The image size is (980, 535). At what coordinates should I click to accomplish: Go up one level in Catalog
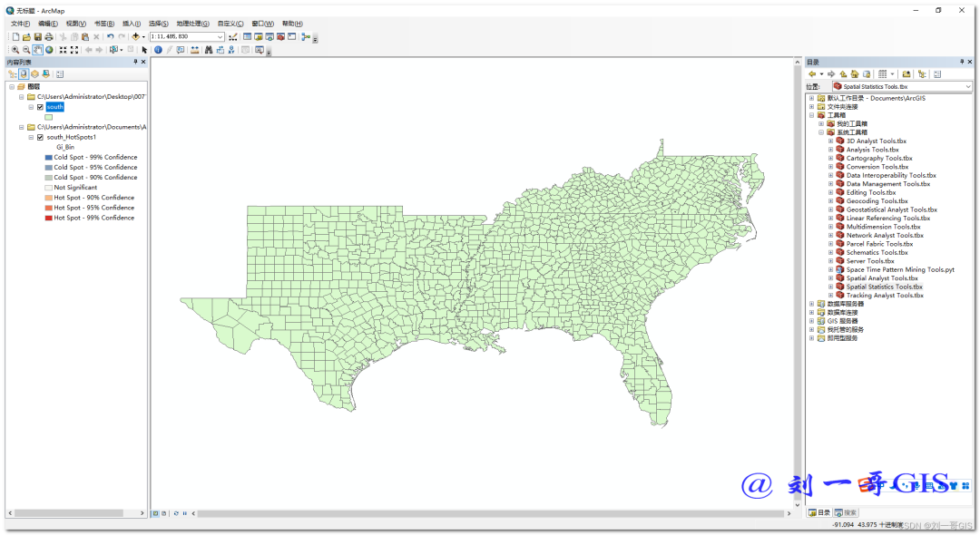coord(843,73)
